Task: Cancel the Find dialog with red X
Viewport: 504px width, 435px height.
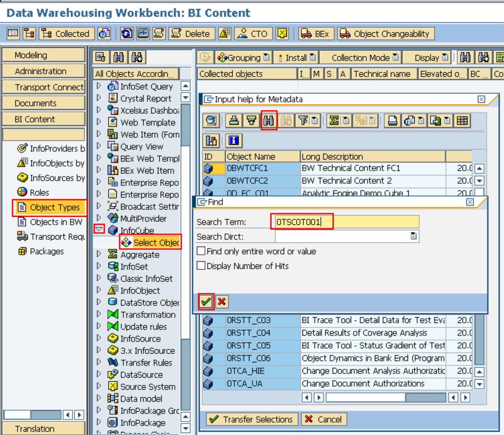Action: pos(222,301)
